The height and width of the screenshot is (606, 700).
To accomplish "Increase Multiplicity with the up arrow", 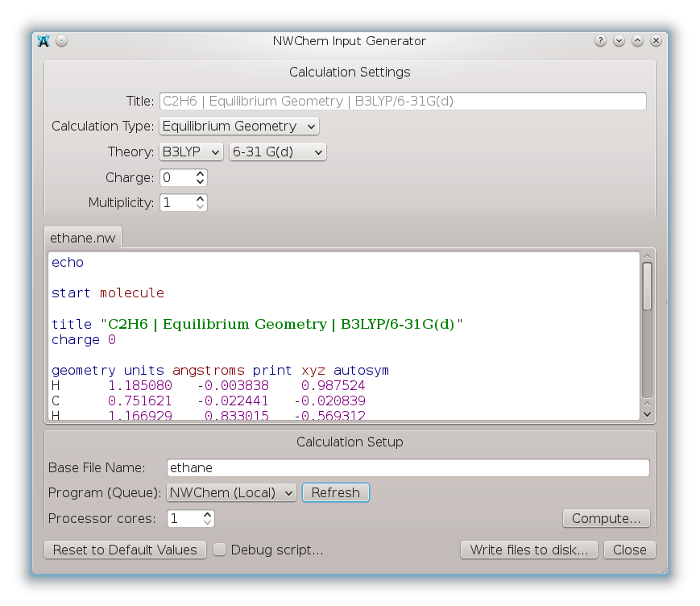I will pyautogui.click(x=200, y=198).
